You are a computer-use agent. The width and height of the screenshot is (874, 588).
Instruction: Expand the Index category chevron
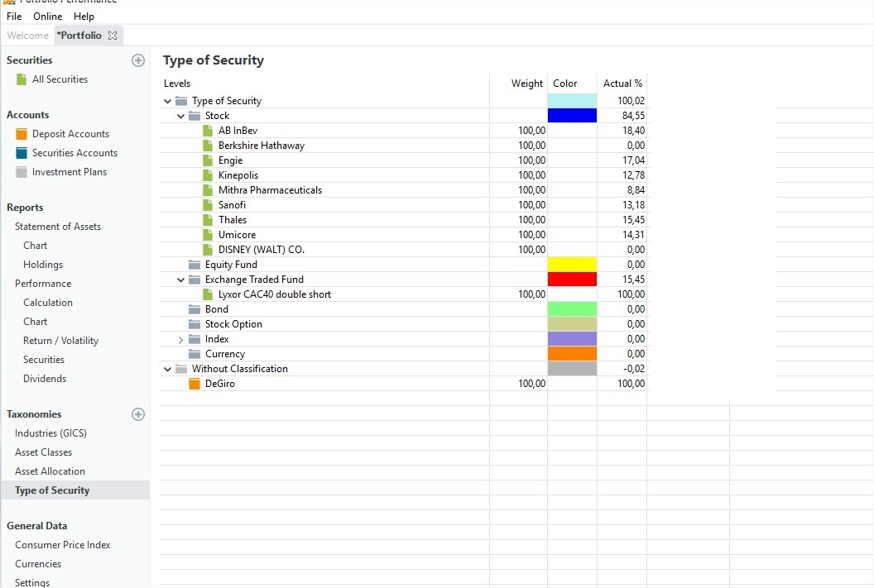coord(180,339)
